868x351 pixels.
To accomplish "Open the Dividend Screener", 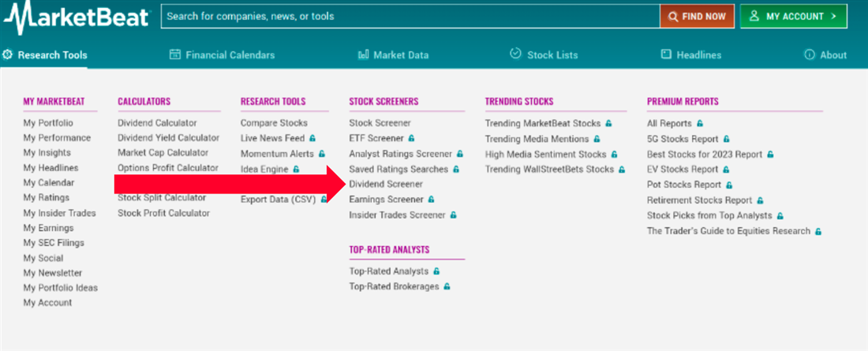I will (x=386, y=184).
